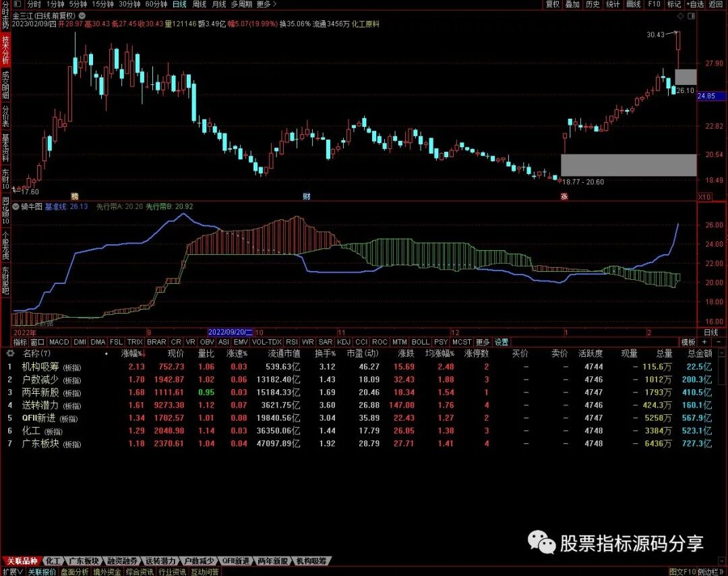Viewport: 728px width, 576px height.
Task: Select 15分钟 period
Action: click(x=102, y=4)
